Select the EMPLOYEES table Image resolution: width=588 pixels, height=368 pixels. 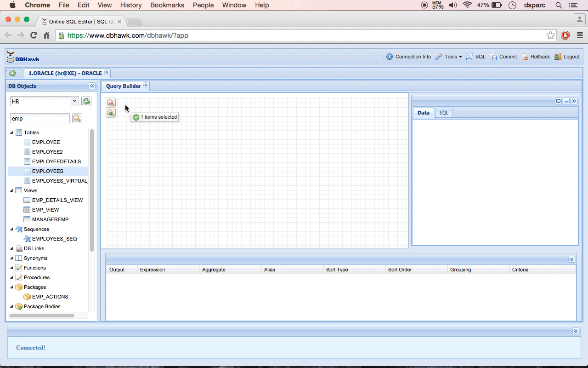48,171
